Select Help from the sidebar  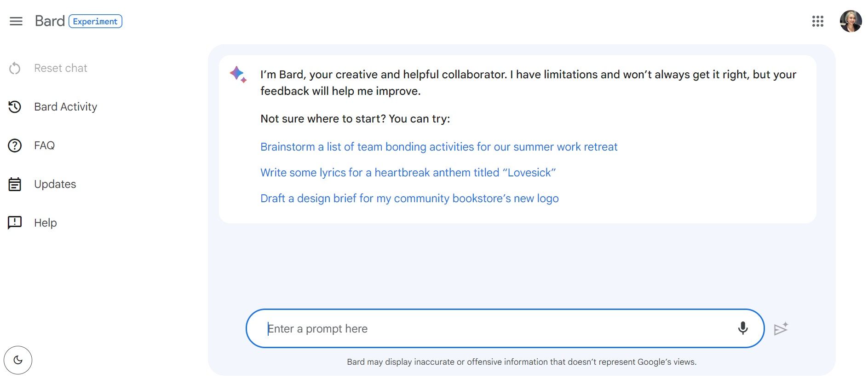pos(45,223)
